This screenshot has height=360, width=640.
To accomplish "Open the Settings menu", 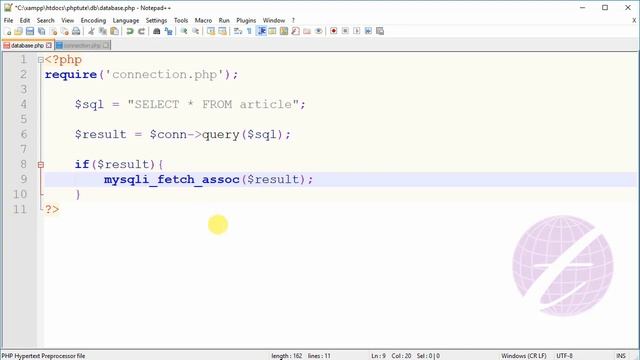I will (x=156, y=20).
